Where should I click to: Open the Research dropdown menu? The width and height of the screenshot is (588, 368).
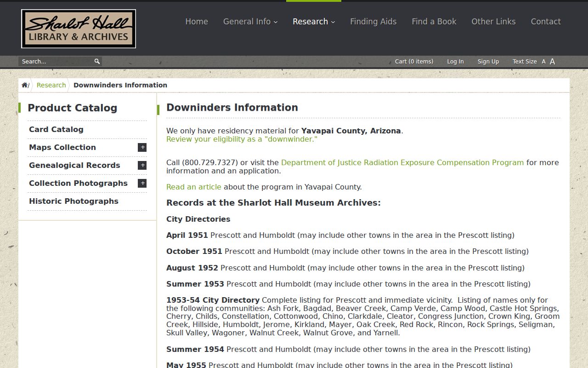point(314,22)
